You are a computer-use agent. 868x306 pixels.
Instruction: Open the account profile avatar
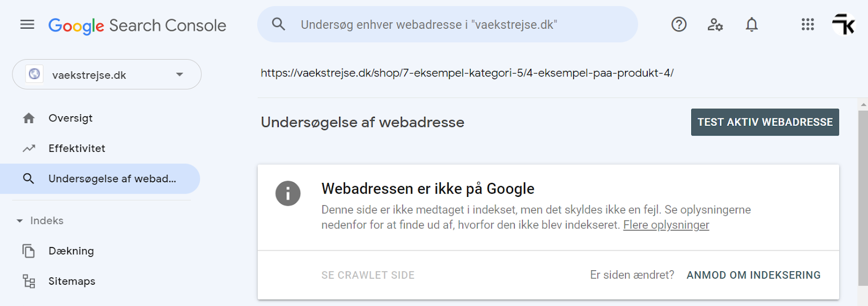click(x=844, y=24)
